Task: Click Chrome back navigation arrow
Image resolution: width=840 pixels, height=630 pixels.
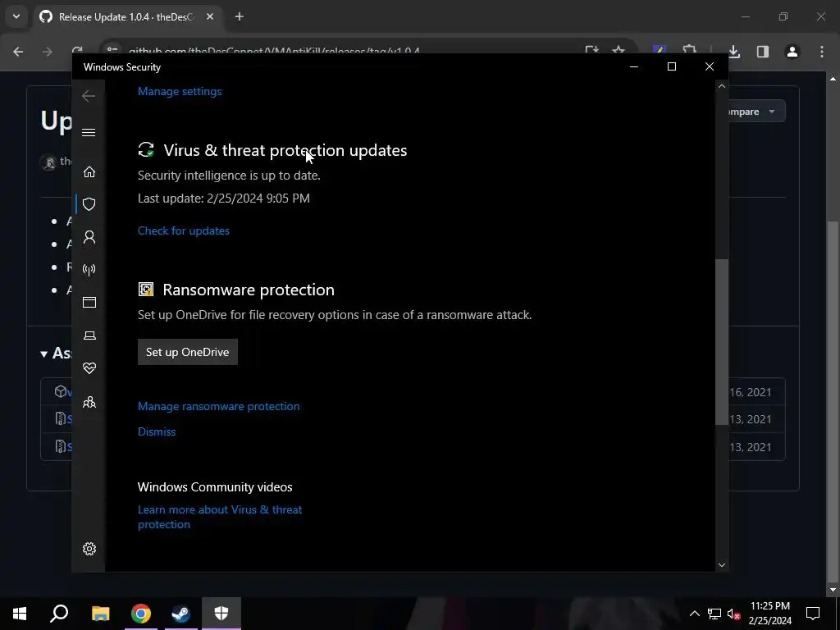Action: [x=18, y=52]
